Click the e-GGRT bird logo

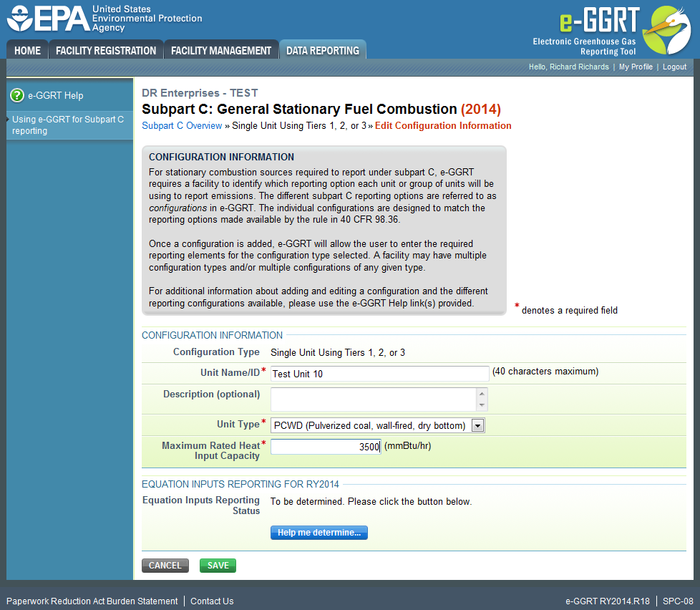click(x=667, y=30)
